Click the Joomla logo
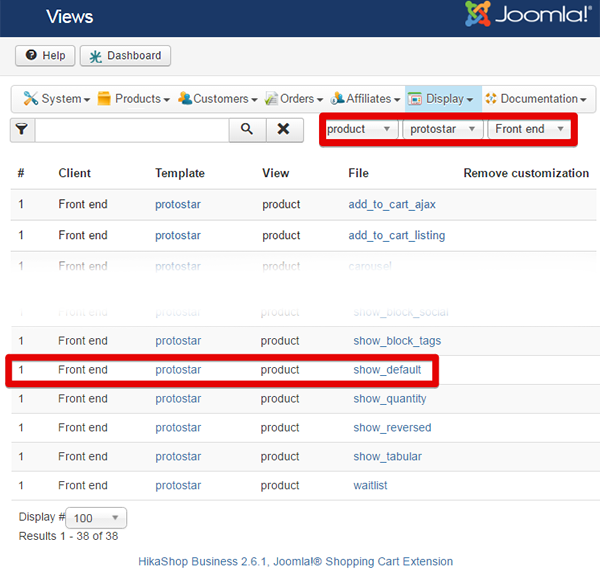Screen dimensions: 600x577 [x=527, y=14]
